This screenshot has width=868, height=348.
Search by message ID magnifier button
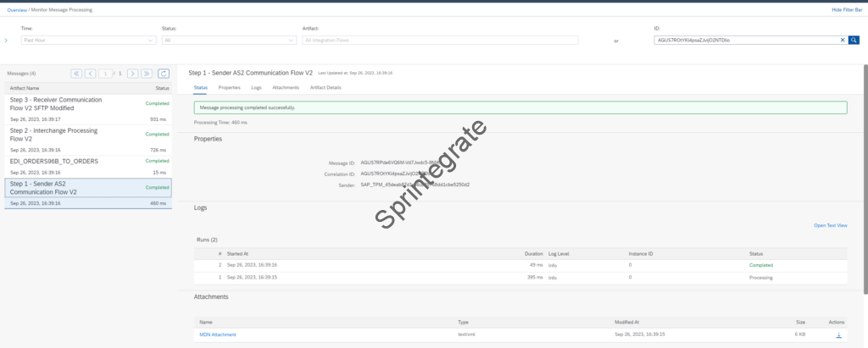pos(854,40)
